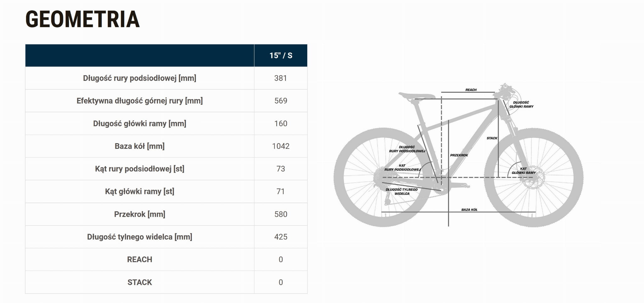Click the REACH label on bike diagram
The height and width of the screenshot is (303, 644).
(471, 90)
